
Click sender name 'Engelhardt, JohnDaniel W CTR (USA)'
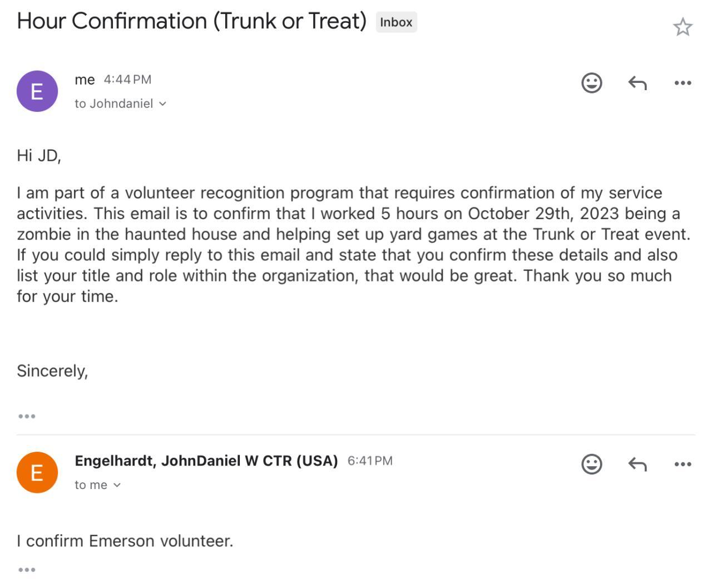[x=206, y=461]
